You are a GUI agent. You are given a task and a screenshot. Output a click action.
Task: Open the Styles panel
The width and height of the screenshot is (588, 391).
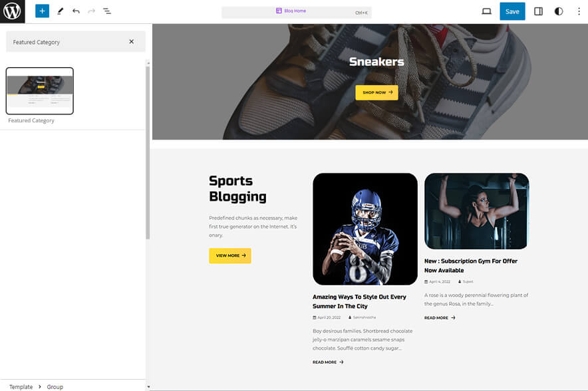pos(559,11)
